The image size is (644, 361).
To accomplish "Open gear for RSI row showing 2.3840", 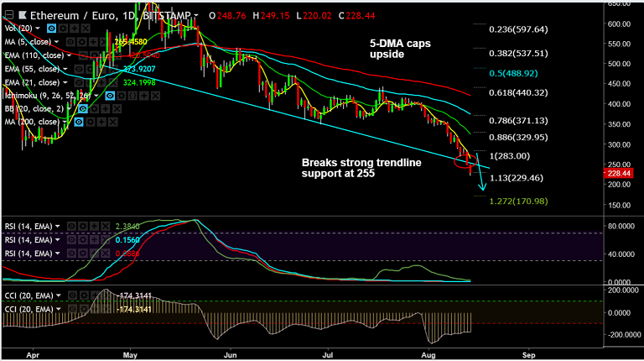I will point(82,226).
